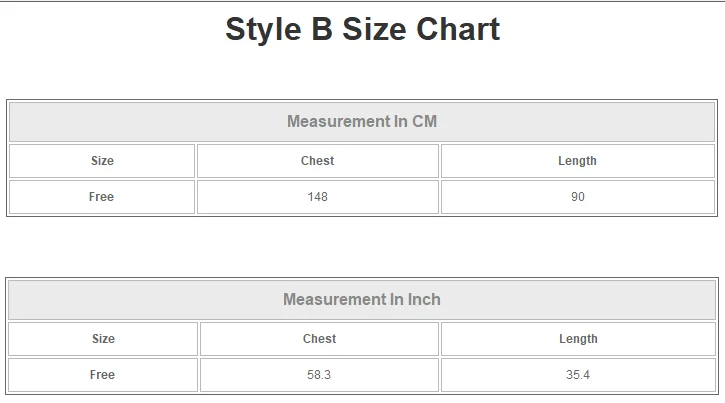725x403 pixels.
Task: Click the "Style B Size Chart" heading
Action: tap(362, 29)
